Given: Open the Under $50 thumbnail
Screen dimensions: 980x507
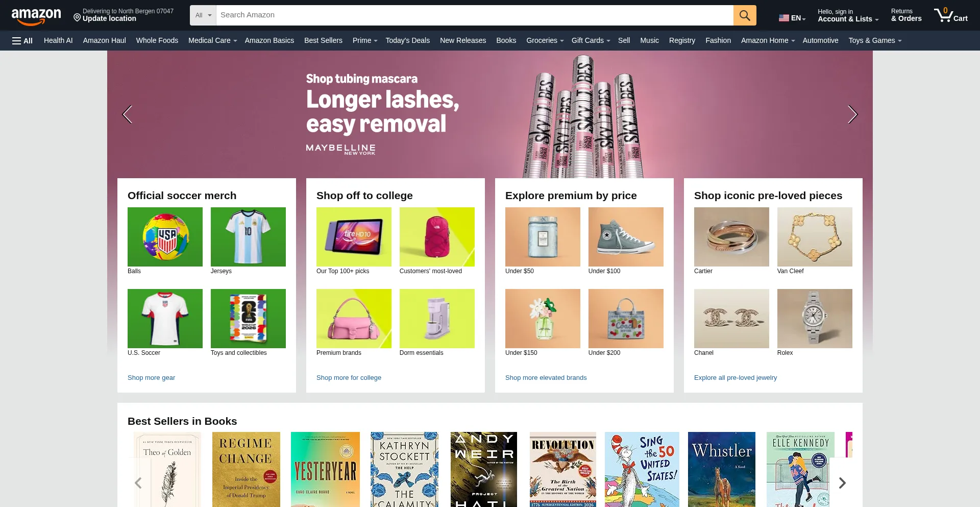Looking at the screenshot, I should (x=543, y=237).
